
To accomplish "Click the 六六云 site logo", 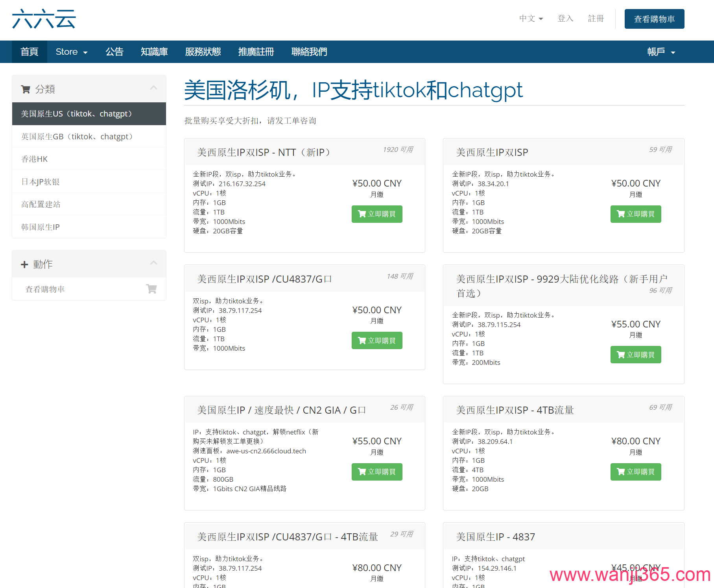I will click(44, 18).
